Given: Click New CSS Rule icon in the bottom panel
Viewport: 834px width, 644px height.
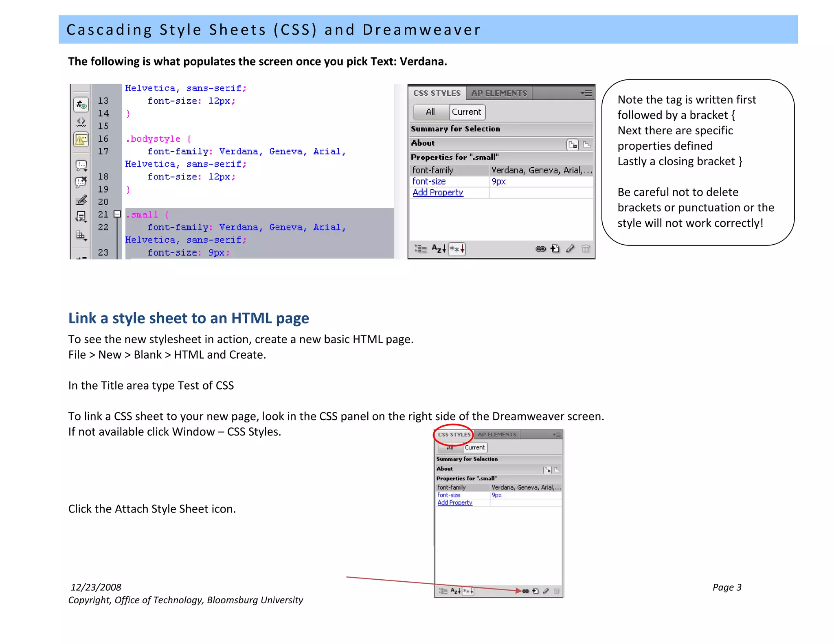Looking at the screenshot, I should pos(536,591).
